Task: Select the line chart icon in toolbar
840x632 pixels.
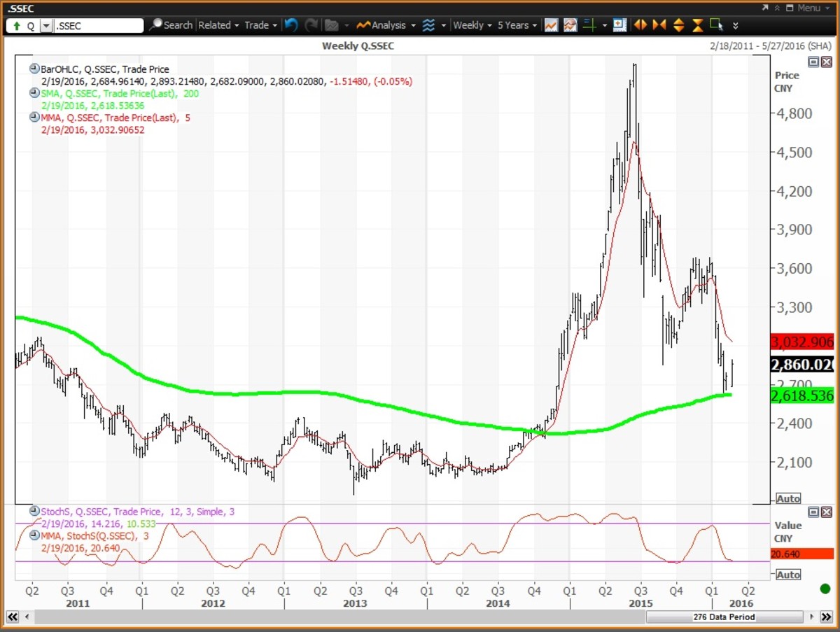Action: click(552, 25)
